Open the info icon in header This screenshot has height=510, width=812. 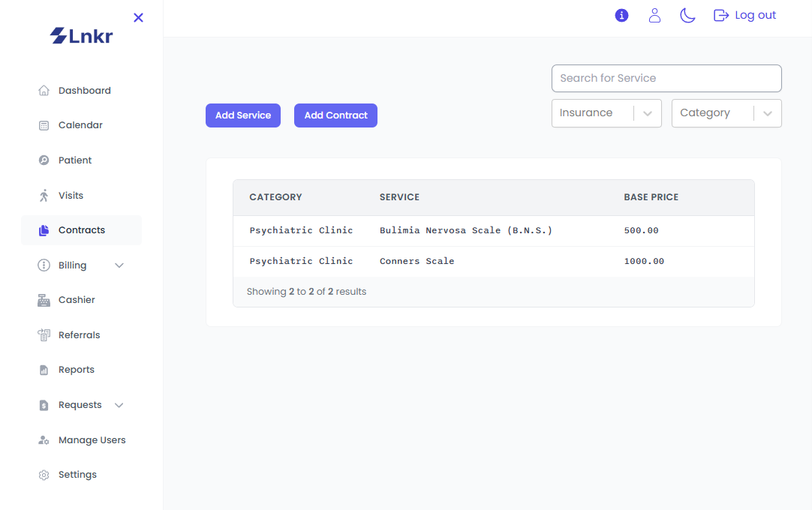(x=621, y=16)
